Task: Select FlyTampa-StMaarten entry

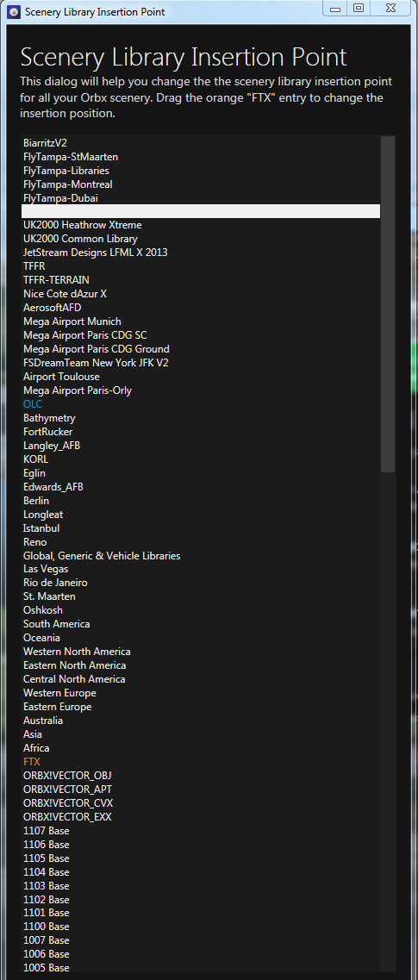Action: pos(71,156)
